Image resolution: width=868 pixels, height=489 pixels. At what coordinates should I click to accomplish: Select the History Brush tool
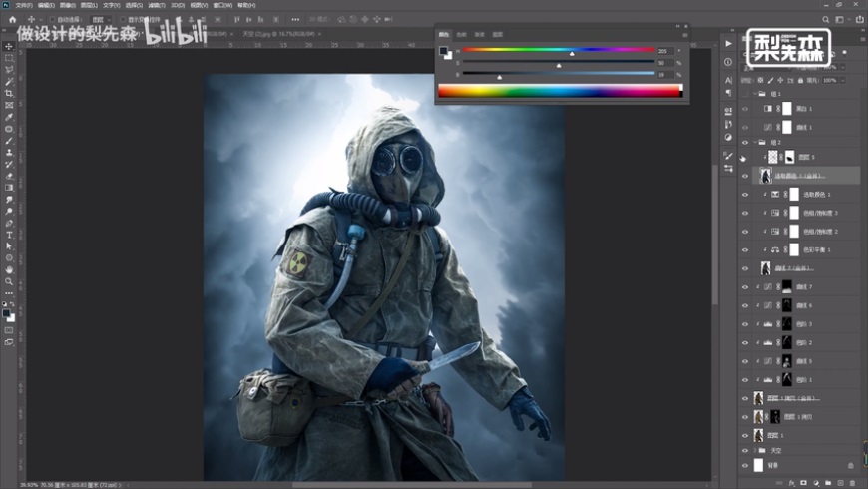click(9, 164)
